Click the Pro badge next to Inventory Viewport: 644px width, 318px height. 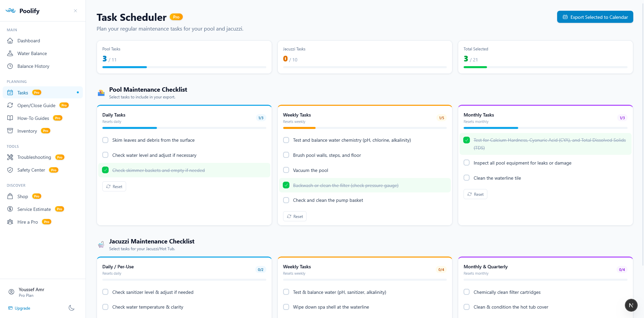46,131
